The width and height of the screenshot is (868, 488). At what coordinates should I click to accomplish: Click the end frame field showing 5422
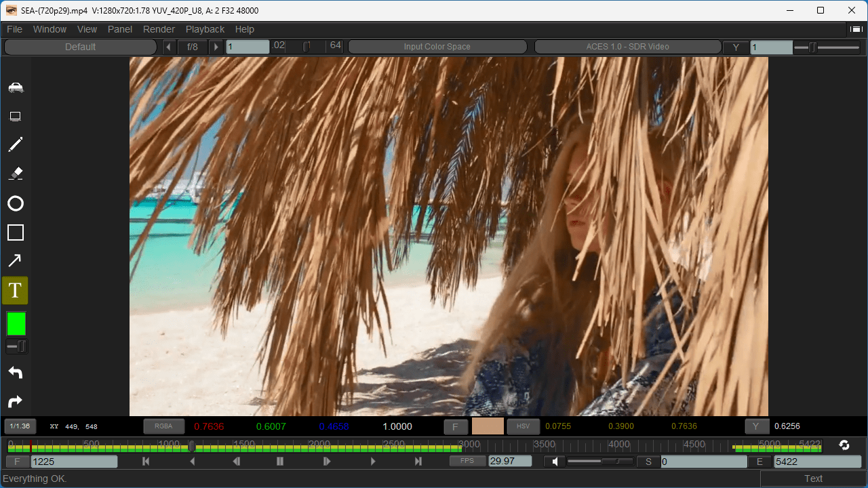[x=817, y=462]
